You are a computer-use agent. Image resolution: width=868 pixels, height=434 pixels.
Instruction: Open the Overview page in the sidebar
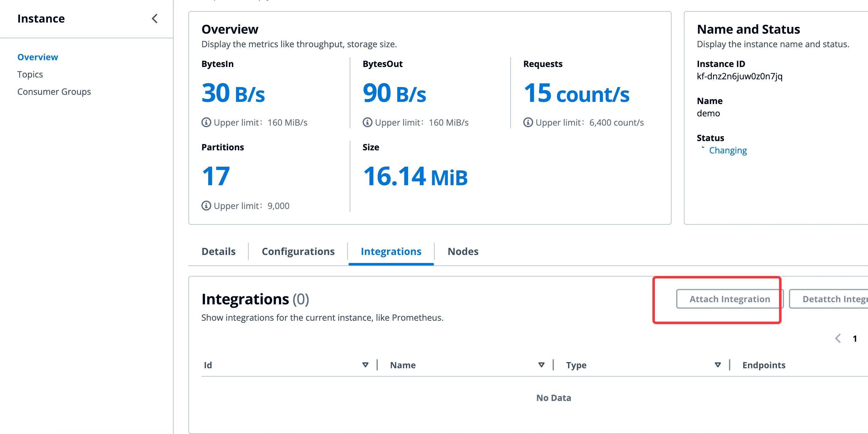pos(38,57)
